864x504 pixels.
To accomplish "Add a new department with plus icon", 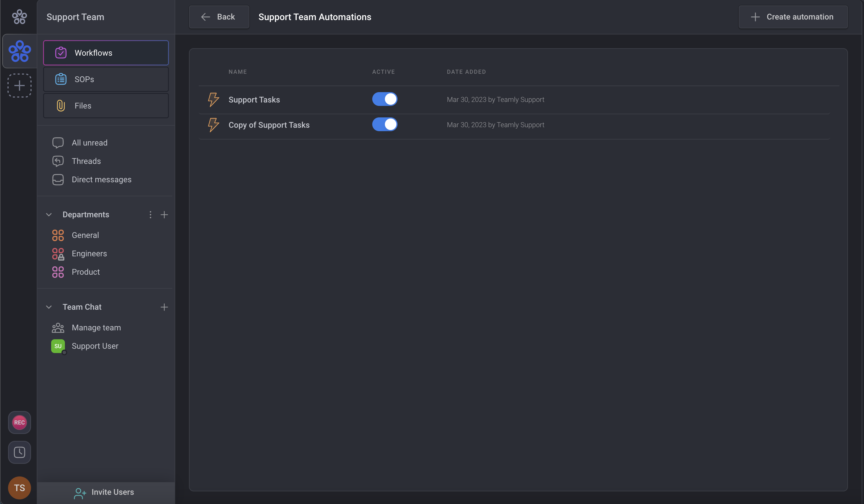I will coord(164,214).
